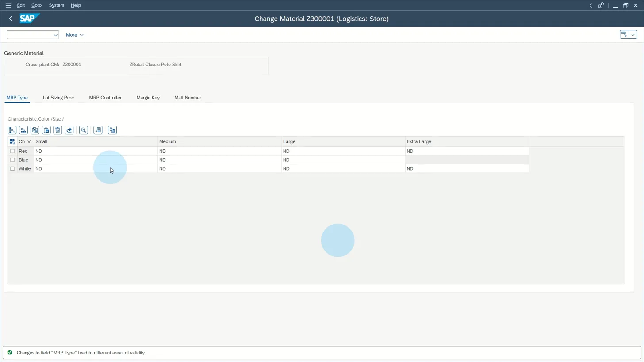Select the ND cell for White in Large
The width and height of the screenshot is (644, 362).
pos(344,169)
